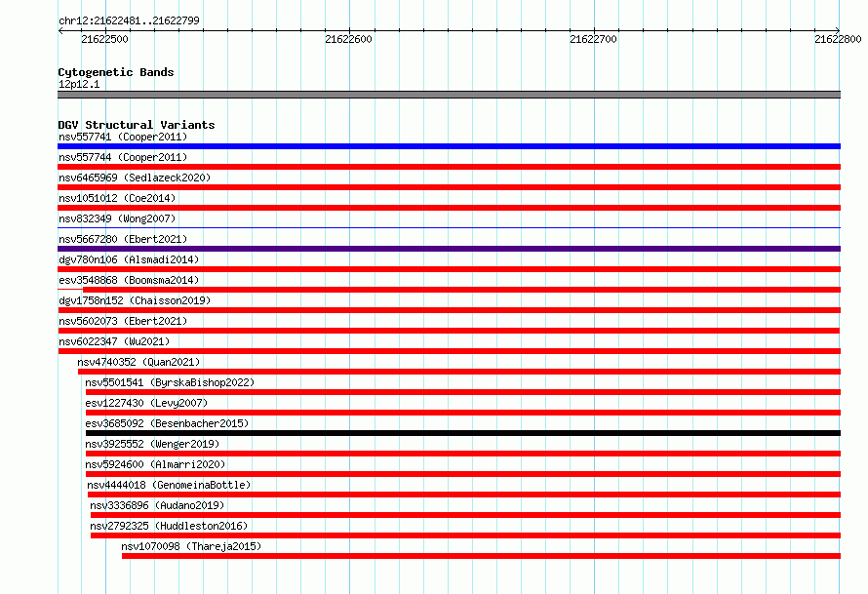Click the Cytogenetic Bands track title
The height and width of the screenshot is (594, 868).
116,72
